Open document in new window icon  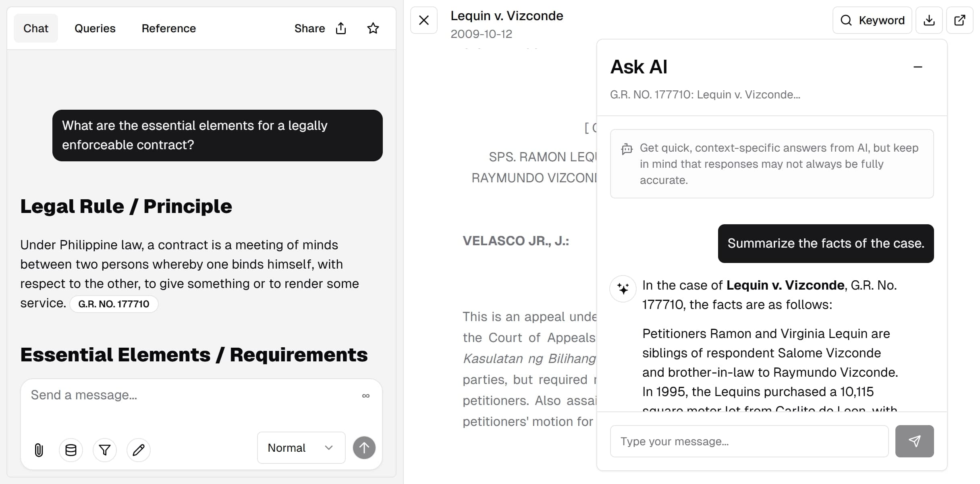pos(960,20)
